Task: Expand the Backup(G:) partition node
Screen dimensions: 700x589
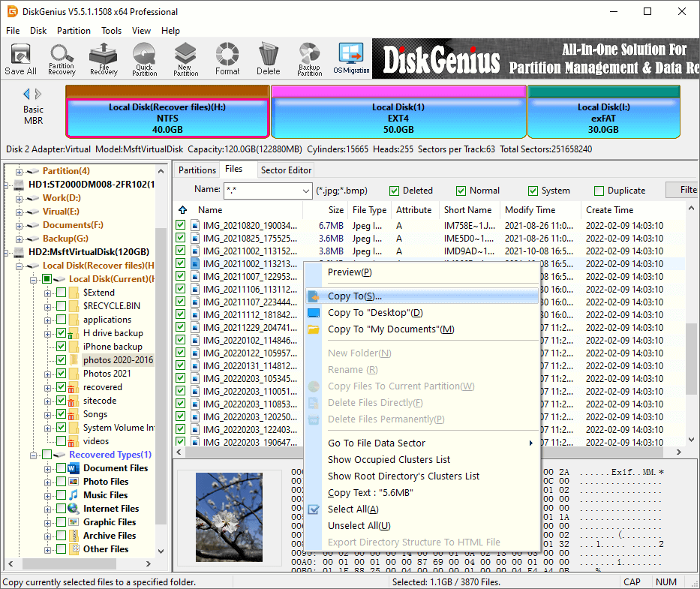Action: coord(20,239)
